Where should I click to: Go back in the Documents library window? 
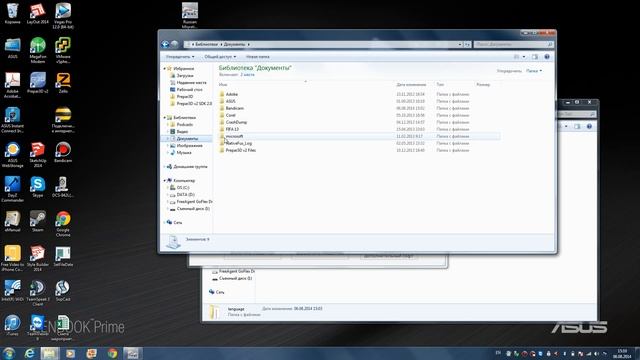(x=165, y=44)
